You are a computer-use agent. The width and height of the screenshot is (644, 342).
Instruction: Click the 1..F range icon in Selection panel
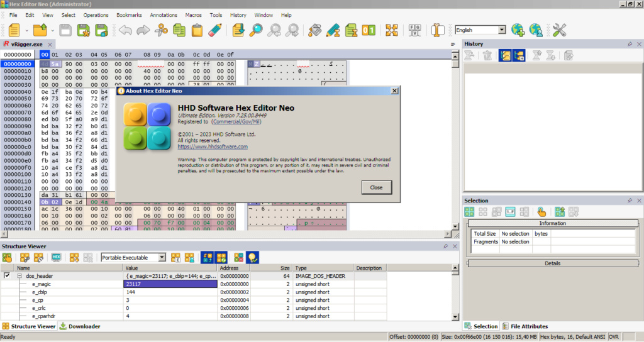(x=510, y=212)
